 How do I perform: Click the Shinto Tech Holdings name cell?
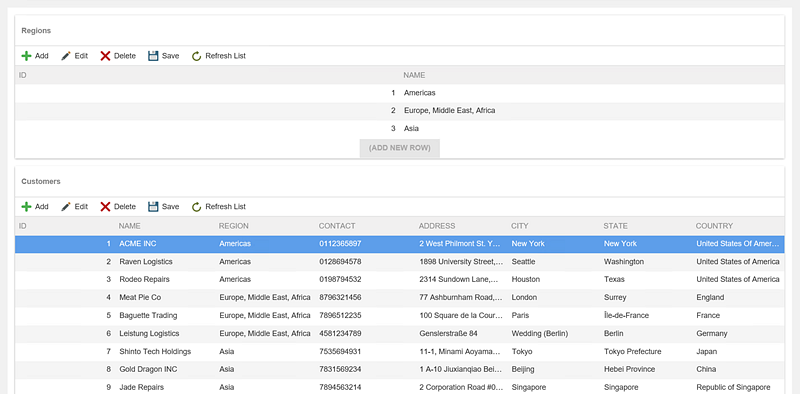pos(155,352)
